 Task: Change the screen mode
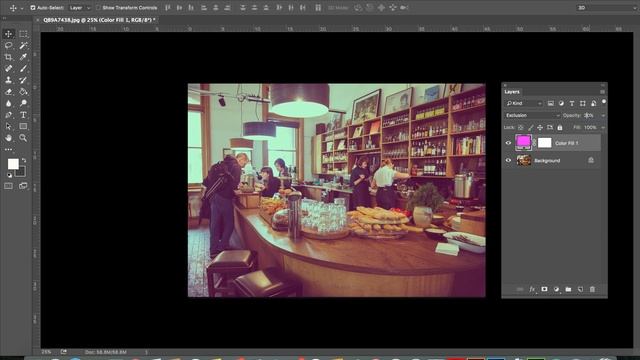(x=23, y=186)
